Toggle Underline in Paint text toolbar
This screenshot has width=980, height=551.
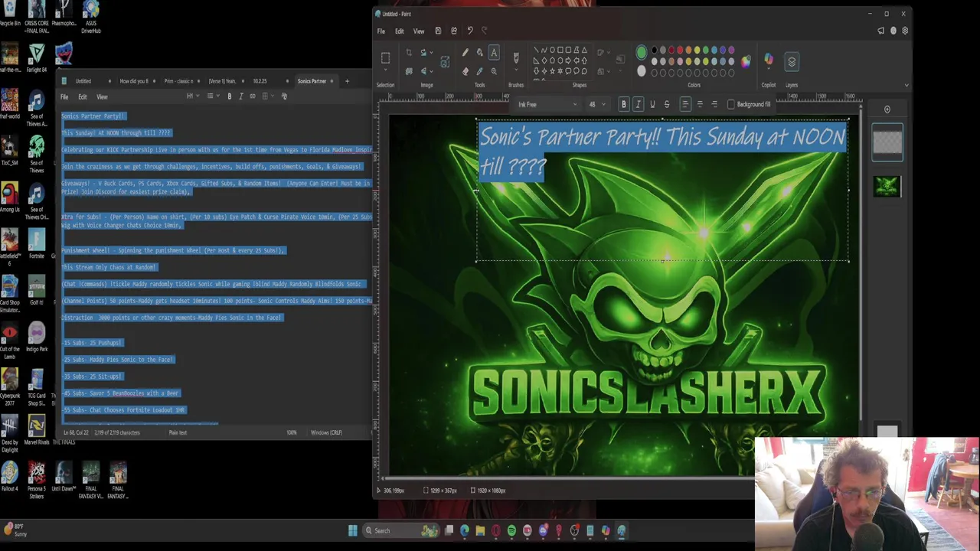[x=652, y=104]
